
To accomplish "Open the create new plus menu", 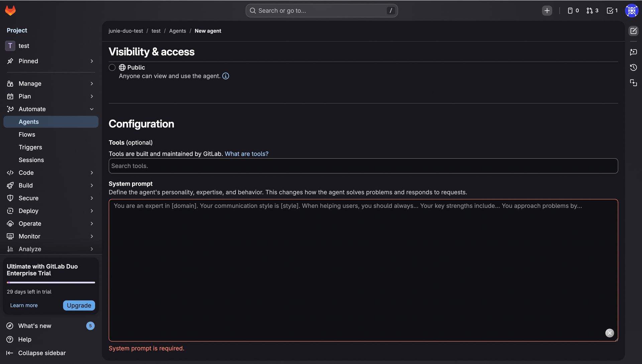I will [547, 11].
